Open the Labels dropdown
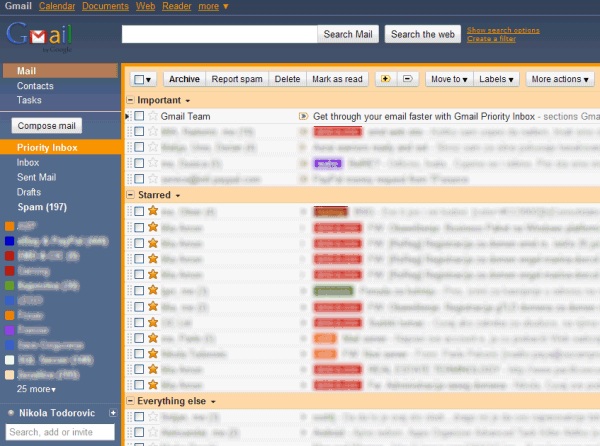 tap(496, 78)
